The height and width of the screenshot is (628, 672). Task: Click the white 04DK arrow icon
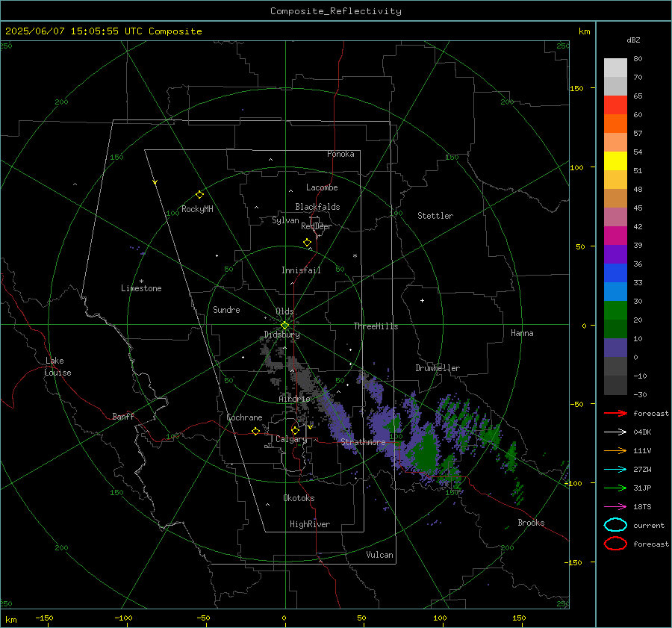pos(615,432)
